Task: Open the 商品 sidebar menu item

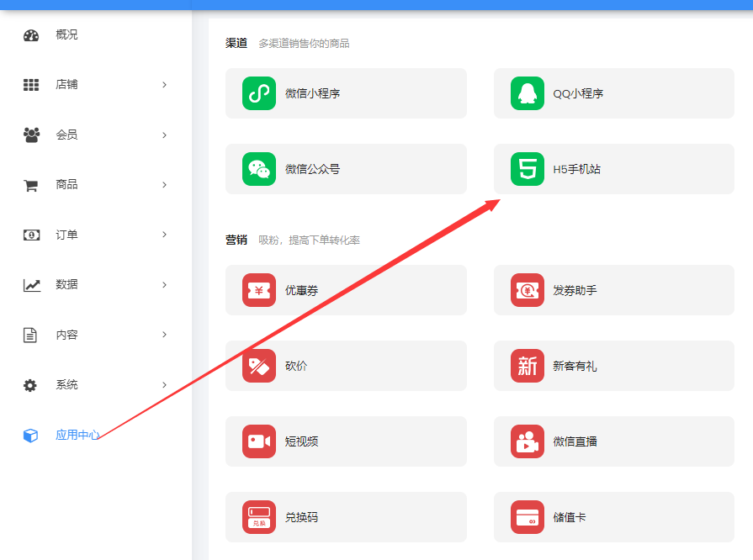Action: [66, 185]
